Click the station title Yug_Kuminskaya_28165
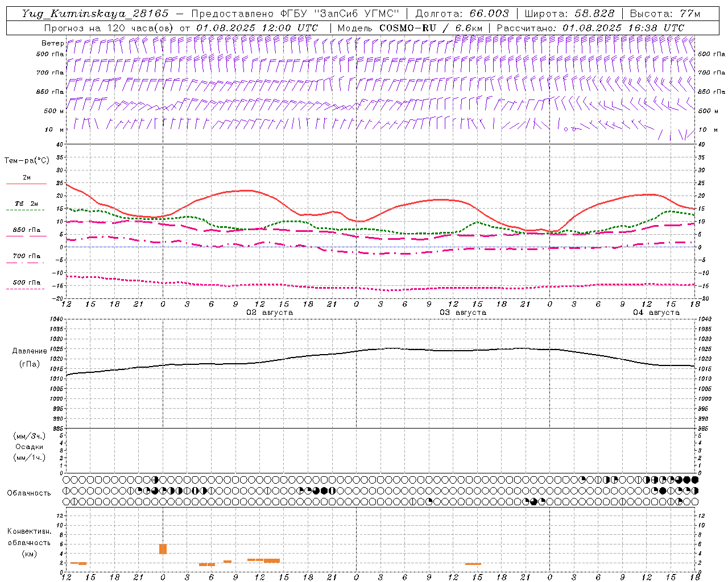This screenshot has width=728, height=582. tap(96, 14)
